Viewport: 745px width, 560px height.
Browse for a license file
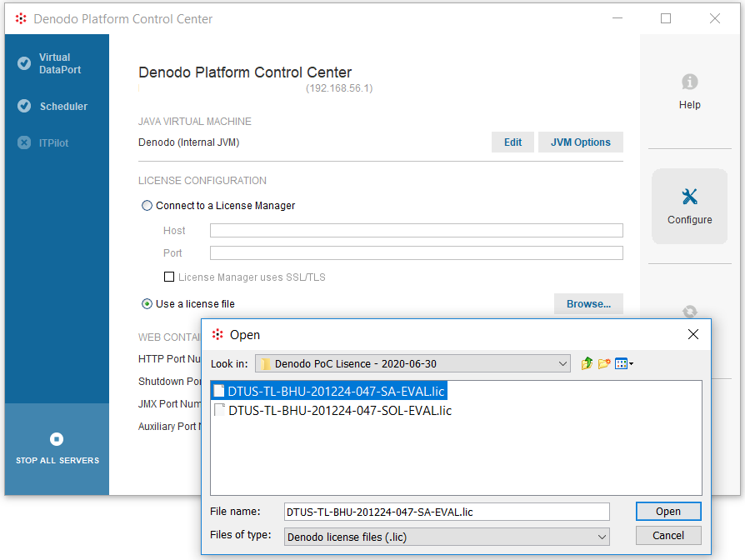(588, 303)
